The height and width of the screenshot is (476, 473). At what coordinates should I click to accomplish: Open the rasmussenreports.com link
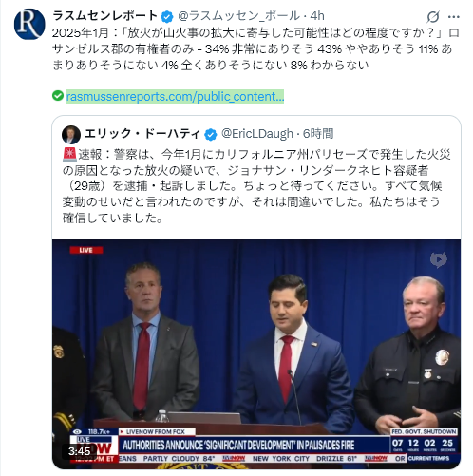click(x=175, y=96)
